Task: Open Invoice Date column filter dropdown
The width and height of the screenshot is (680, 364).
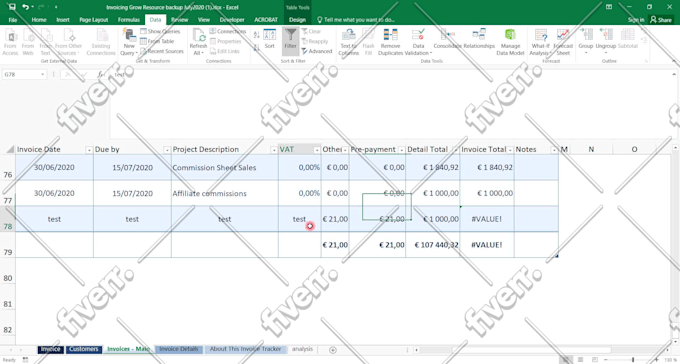Action: (89, 150)
